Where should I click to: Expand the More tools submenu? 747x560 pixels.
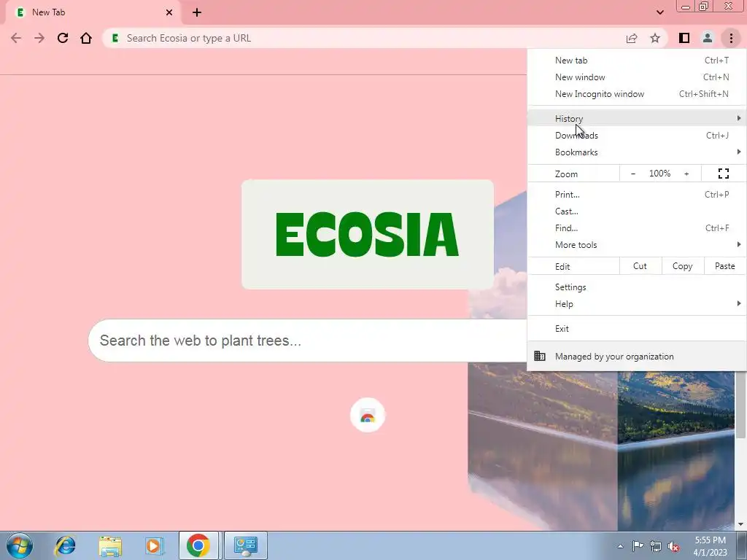coord(636,245)
